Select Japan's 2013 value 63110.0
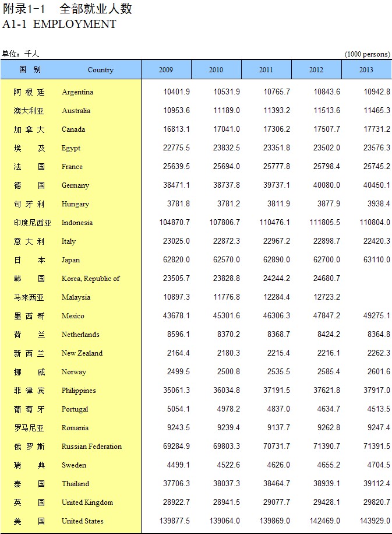This screenshot has width=392, height=534. (376, 260)
